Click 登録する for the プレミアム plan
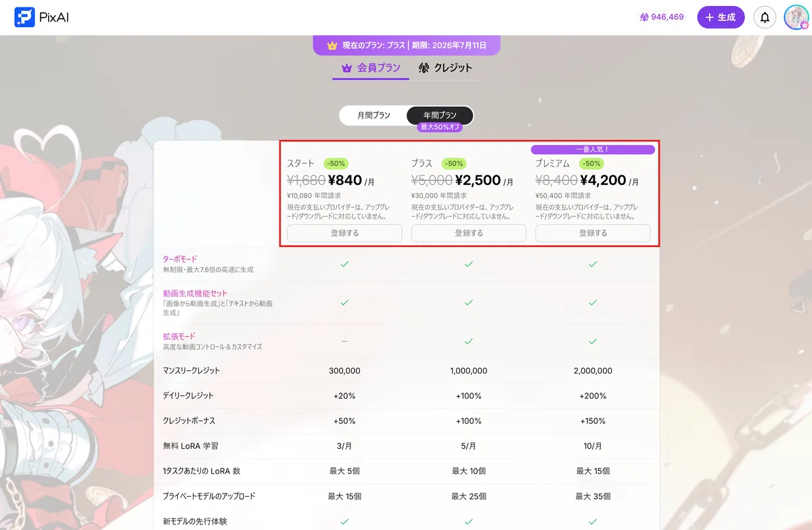This screenshot has height=530, width=812. coord(593,233)
